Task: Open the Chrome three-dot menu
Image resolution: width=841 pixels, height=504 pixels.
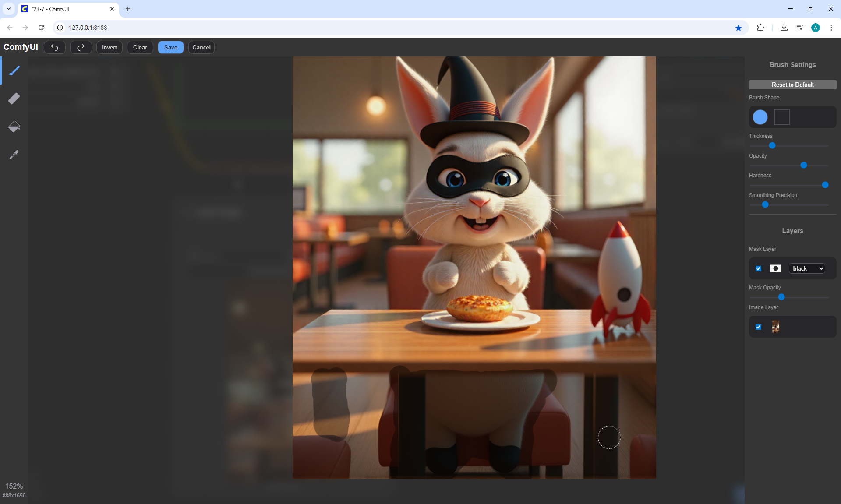Action: pos(831,28)
